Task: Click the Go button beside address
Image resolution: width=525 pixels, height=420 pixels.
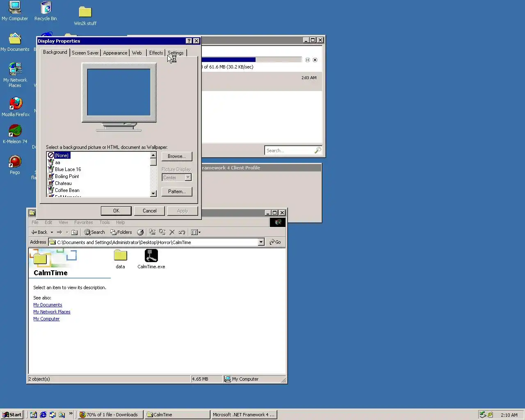Action: [275, 242]
